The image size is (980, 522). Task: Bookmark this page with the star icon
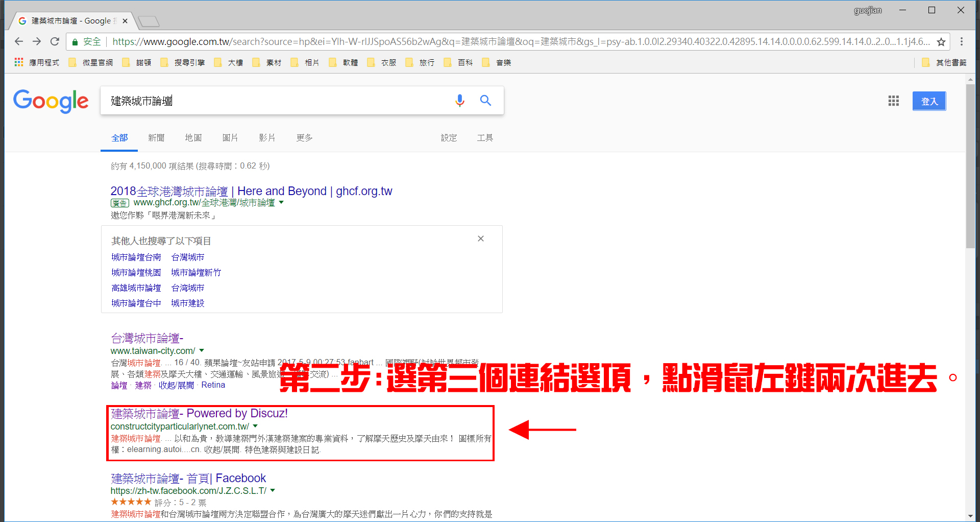pos(941,42)
